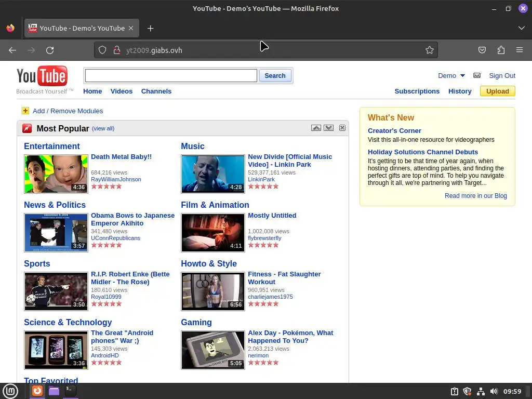
Task: Click the update notification tray icon
Action: [x=455, y=391]
